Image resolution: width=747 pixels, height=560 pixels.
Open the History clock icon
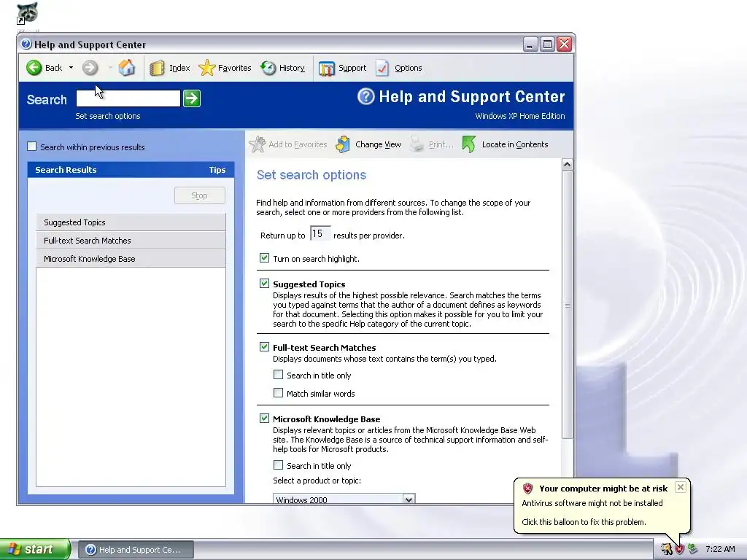[268, 68]
